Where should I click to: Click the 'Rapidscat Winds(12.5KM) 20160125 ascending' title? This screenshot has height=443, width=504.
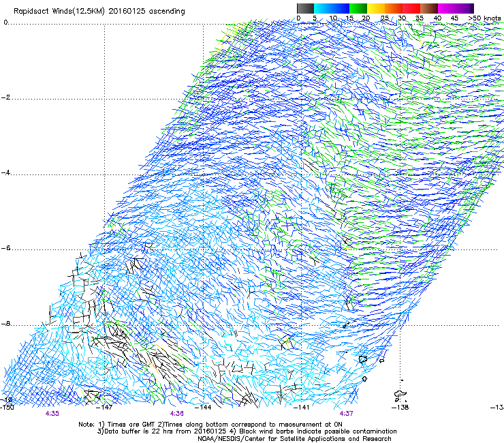coord(99,12)
